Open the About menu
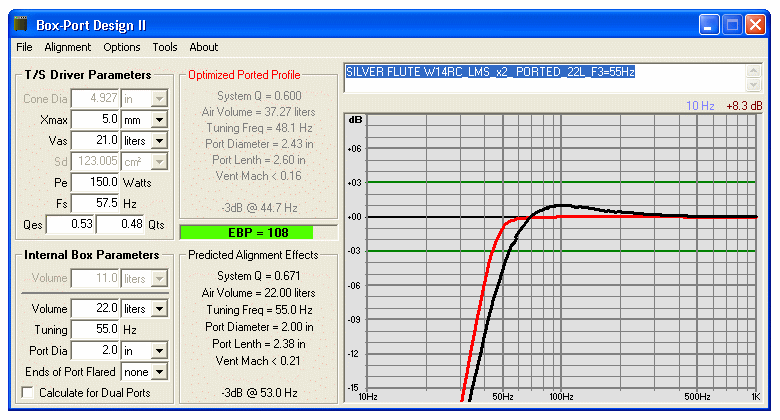Viewport: 780px width, 420px height. [203, 47]
